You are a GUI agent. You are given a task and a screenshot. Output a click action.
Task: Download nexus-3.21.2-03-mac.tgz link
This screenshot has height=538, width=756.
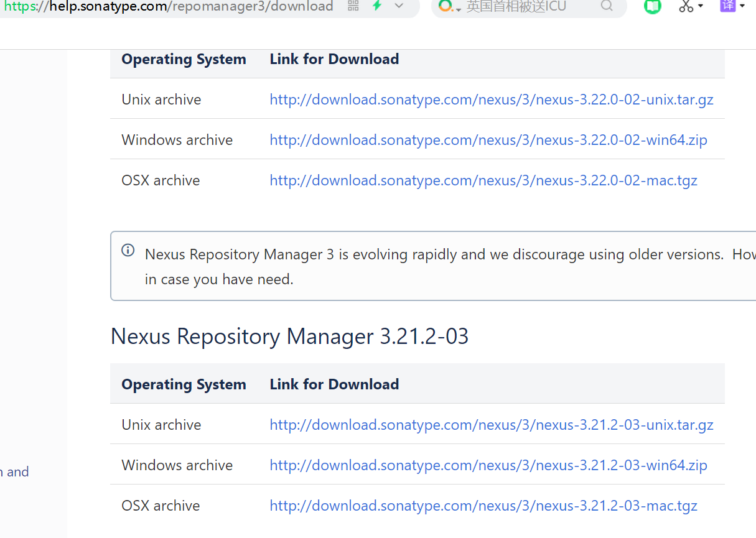coord(483,506)
